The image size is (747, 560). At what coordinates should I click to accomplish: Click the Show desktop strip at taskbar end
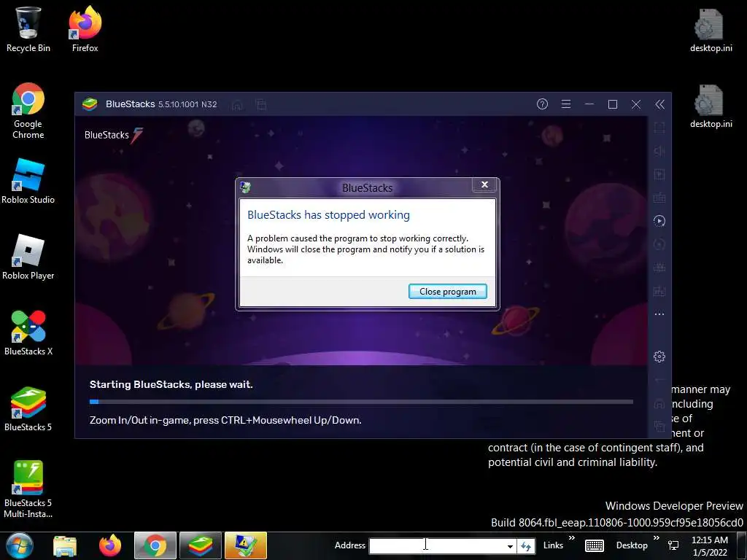[x=741, y=545]
